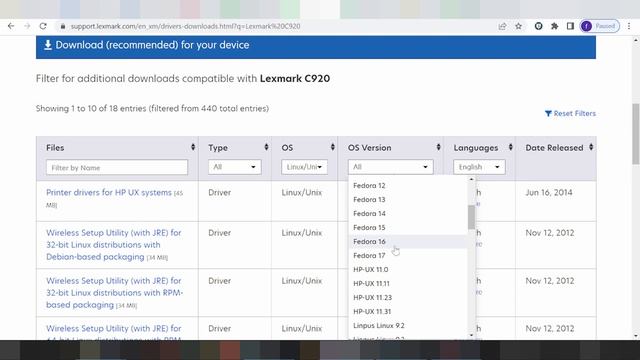Sort by Languages column arrows
The image size is (640, 360).
pyautogui.click(x=510, y=147)
